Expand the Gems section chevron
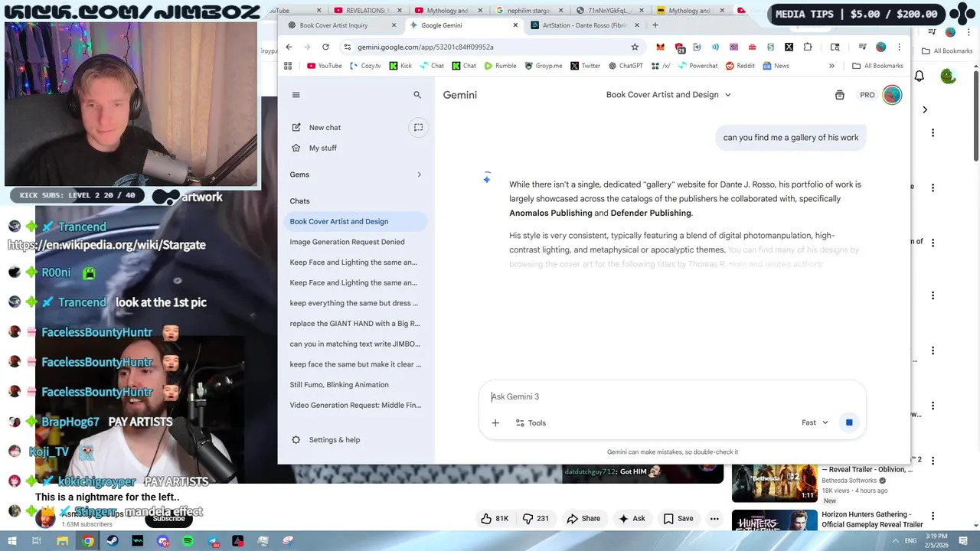This screenshot has height=551, width=980. (x=419, y=174)
